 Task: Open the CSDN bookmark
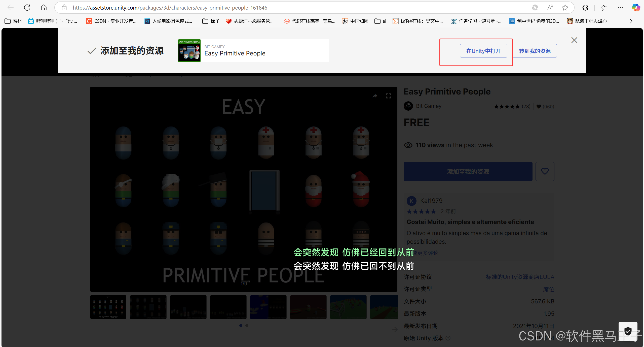point(111,21)
